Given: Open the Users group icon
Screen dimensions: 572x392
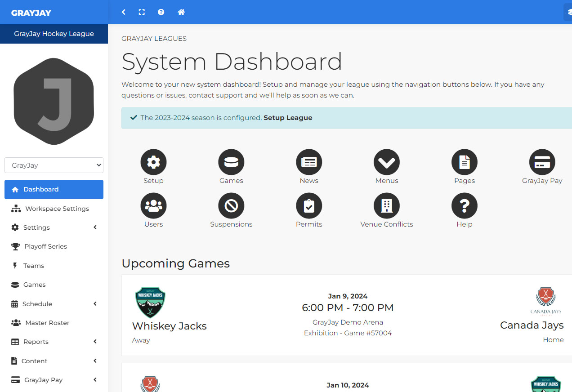Looking at the screenshot, I should pyautogui.click(x=153, y=206).
